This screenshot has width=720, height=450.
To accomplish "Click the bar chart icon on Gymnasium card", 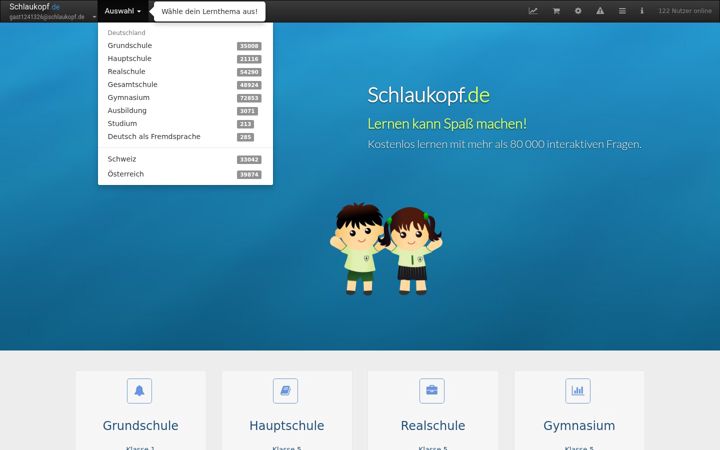I will coord(578,391).
